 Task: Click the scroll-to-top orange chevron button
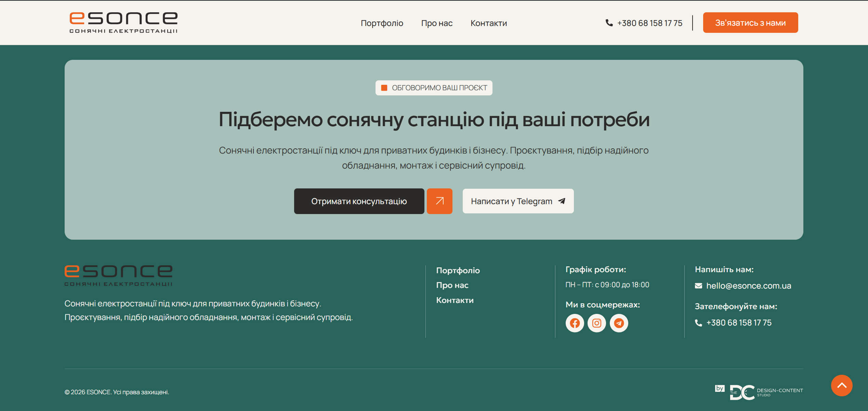coord(842,385)
